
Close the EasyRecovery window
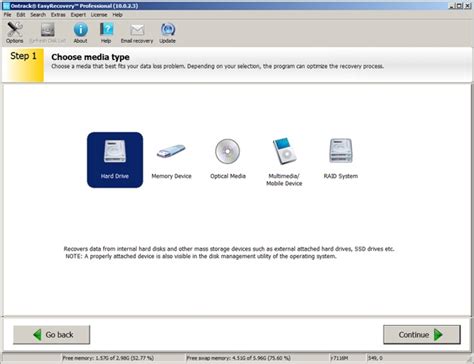click(x=468, y=6)
